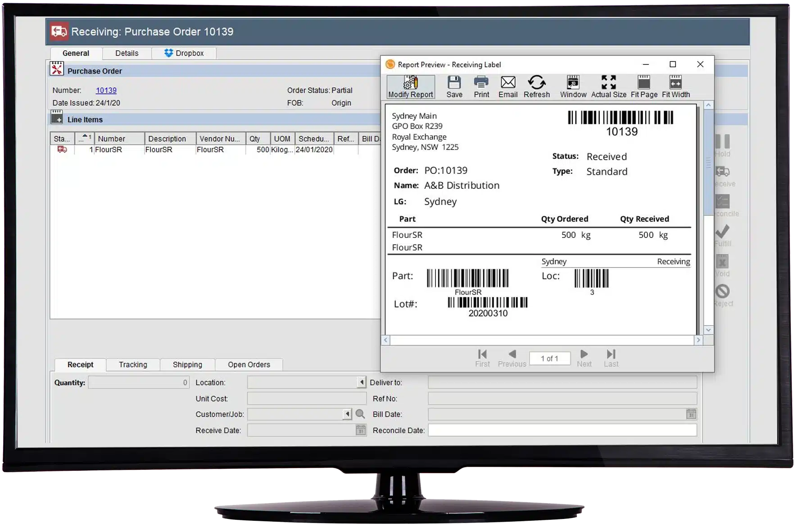Image resolution: width=798 pixels, height=532 pixels.
Task: Click the Window toolbar button
Action: [573, 87]
